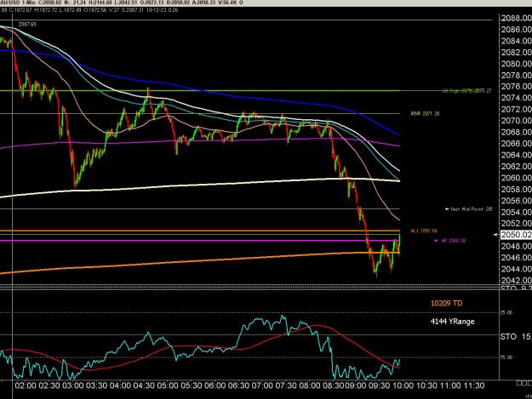Click the 2042.00 price axis label
Image resolution: width=532 pixels, height=399 pixels.
pos(516,281)
